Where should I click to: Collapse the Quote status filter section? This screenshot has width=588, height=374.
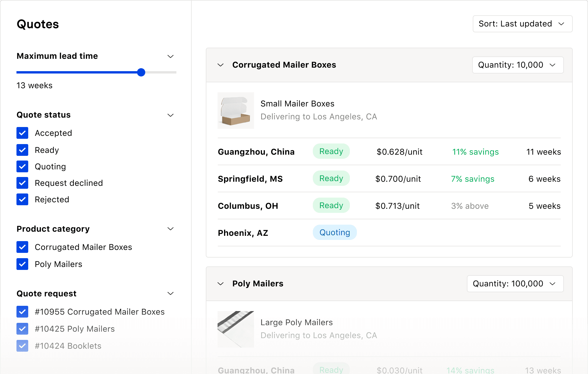tap(171, 115)
